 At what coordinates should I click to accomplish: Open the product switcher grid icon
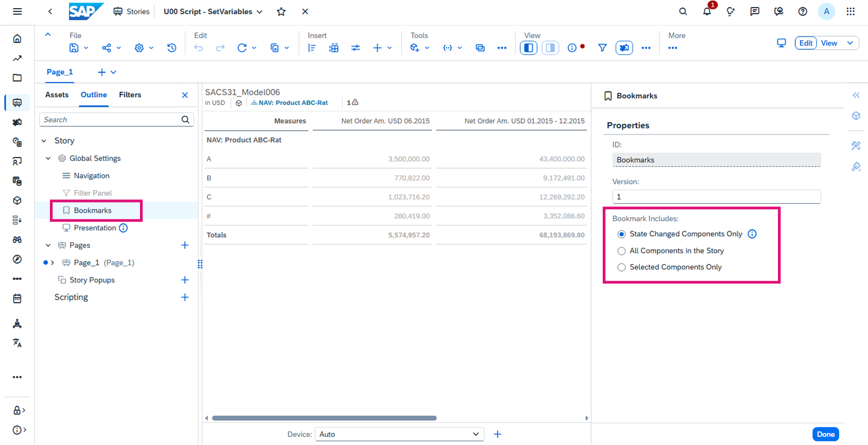click(850, 11)
